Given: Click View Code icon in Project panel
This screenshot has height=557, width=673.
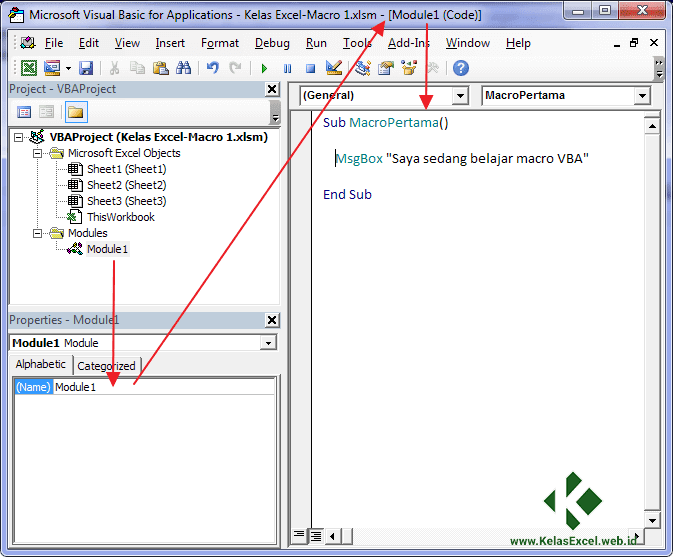Looking at the screenshot, I should (24, 112).
